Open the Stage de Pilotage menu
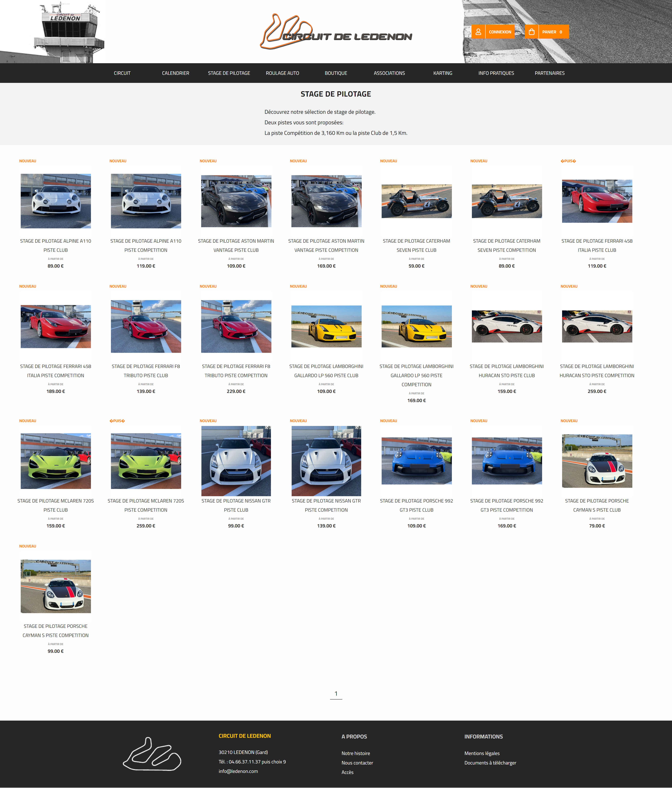The width and height of the screenshot is (672, 788). [229, 73]
